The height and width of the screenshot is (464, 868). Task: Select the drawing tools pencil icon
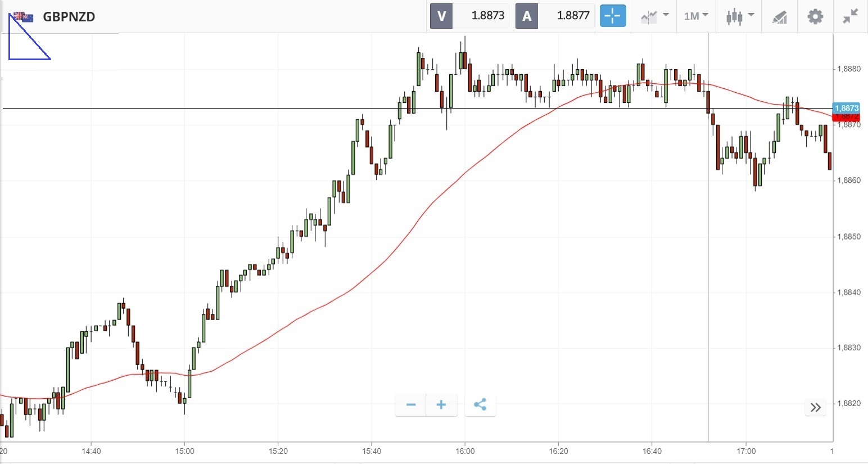point(779,17)
